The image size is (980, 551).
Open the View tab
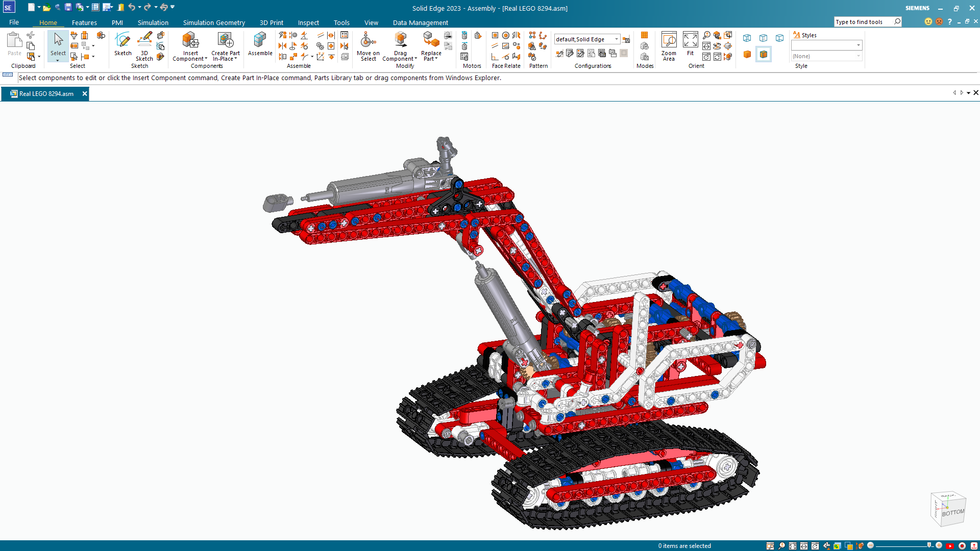[371, 22]
